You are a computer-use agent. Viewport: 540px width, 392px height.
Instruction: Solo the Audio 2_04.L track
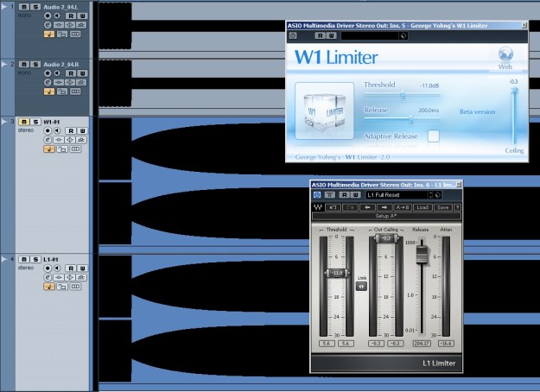[x=35, y=7]
